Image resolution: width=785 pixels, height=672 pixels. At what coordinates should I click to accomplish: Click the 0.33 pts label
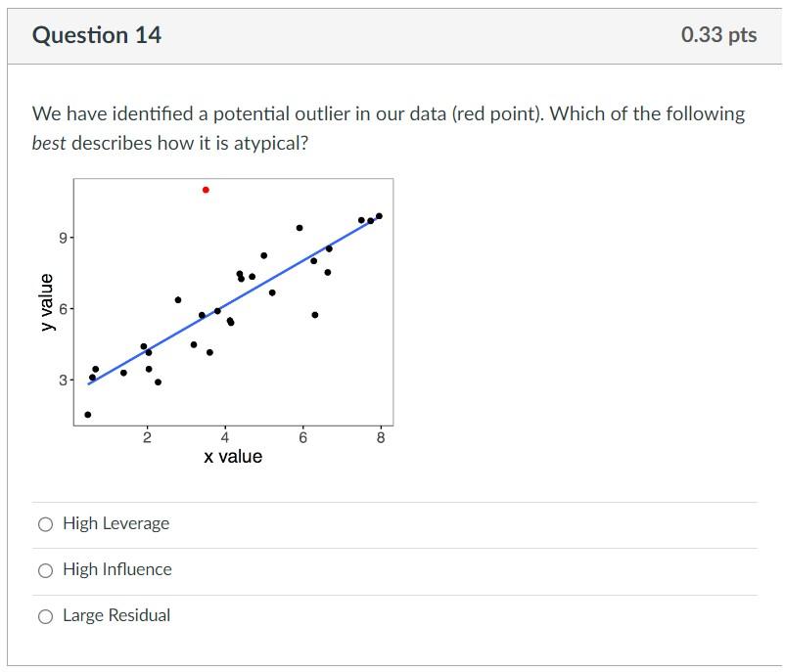click(x=718, y=34)
